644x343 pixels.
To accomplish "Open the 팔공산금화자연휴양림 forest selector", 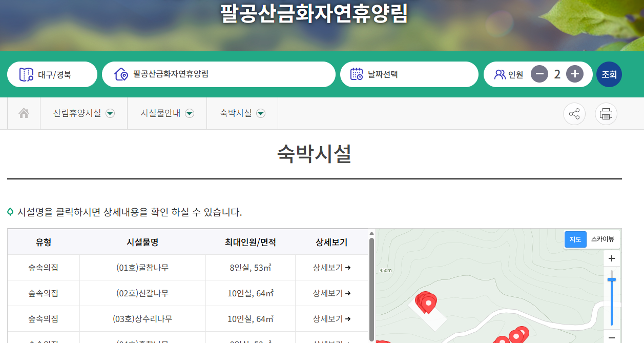I will (219, 74).
